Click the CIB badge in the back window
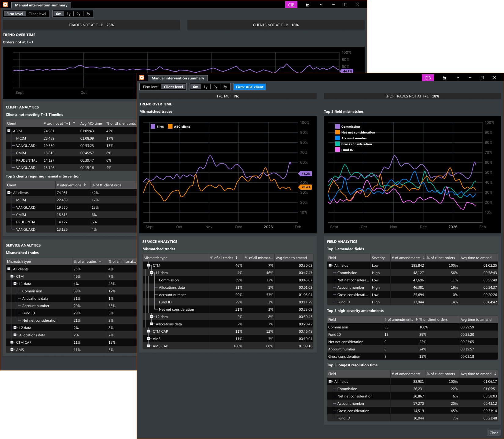Image resolution: width=504 pixels, height=439 pixels. [x=291, y=5]
